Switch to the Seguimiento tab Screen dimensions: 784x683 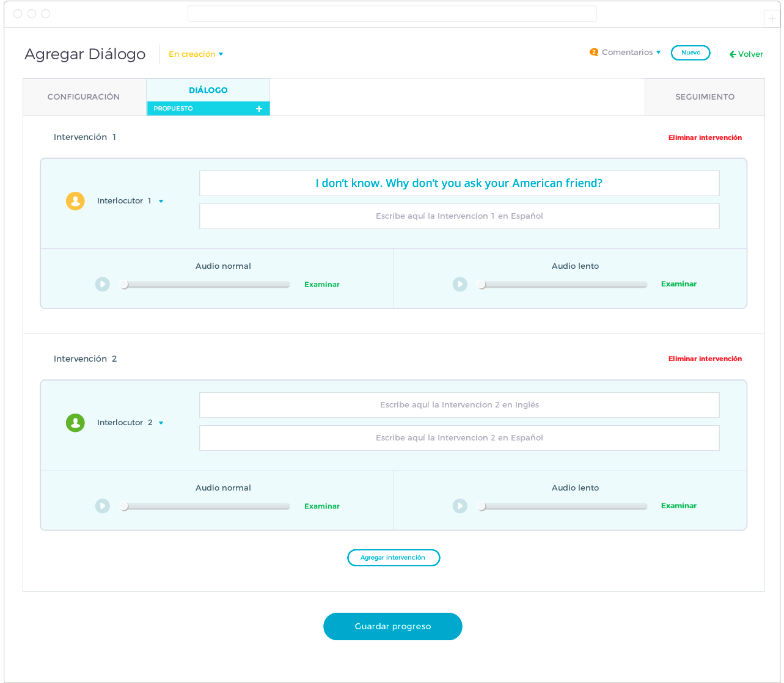point(705,97)
